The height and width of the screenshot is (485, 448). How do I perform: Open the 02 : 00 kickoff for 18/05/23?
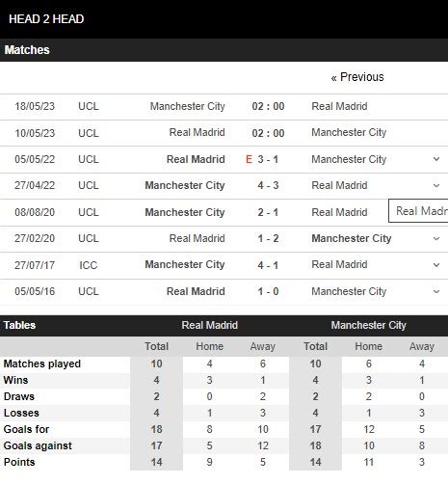[x=268, y=106]
